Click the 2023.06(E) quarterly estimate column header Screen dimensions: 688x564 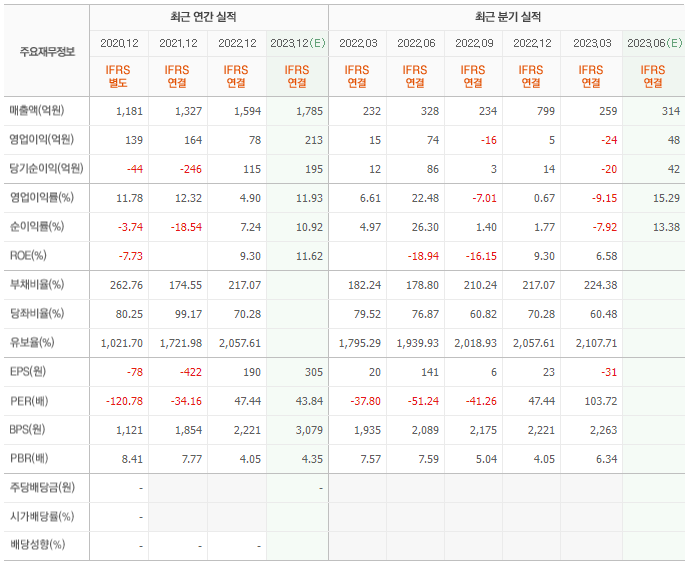coord(655,43)
